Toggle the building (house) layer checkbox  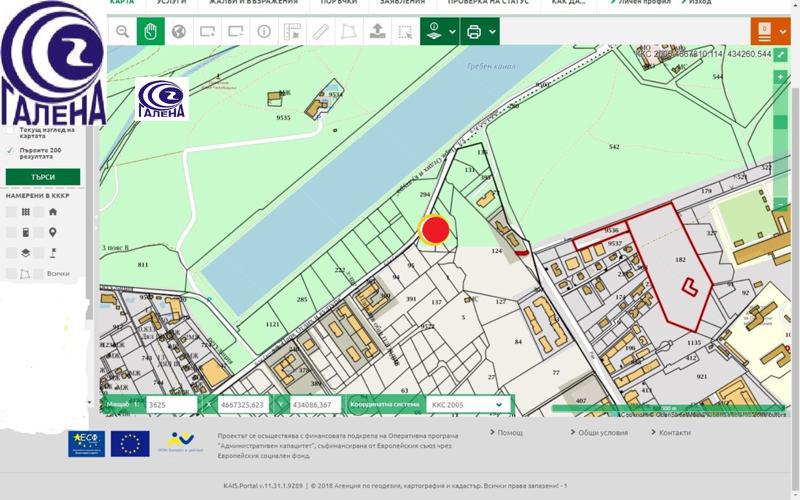coord(39,212)
